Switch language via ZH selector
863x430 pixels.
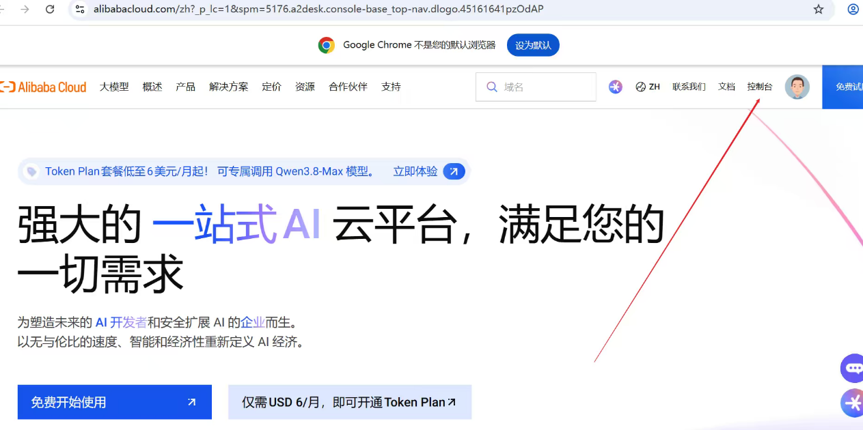pyautogui.click(x=648, y=87)
